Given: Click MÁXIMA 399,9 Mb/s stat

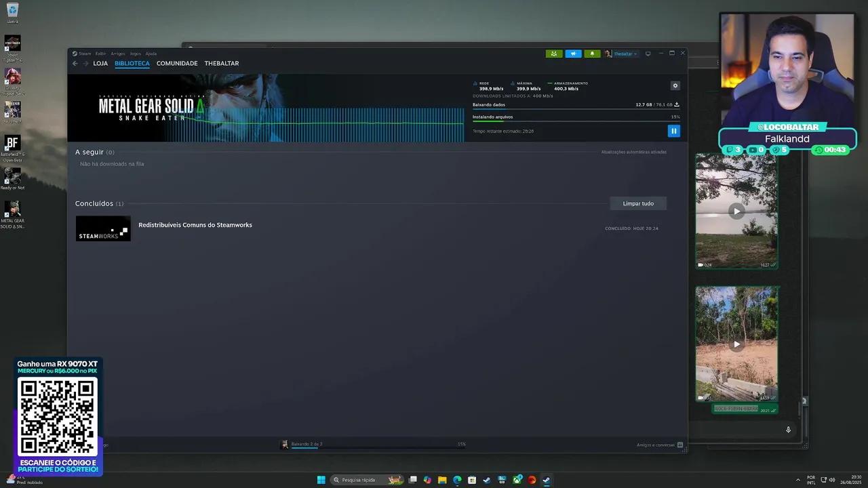Looking at the screenshot, I should (x=526, y=86).
